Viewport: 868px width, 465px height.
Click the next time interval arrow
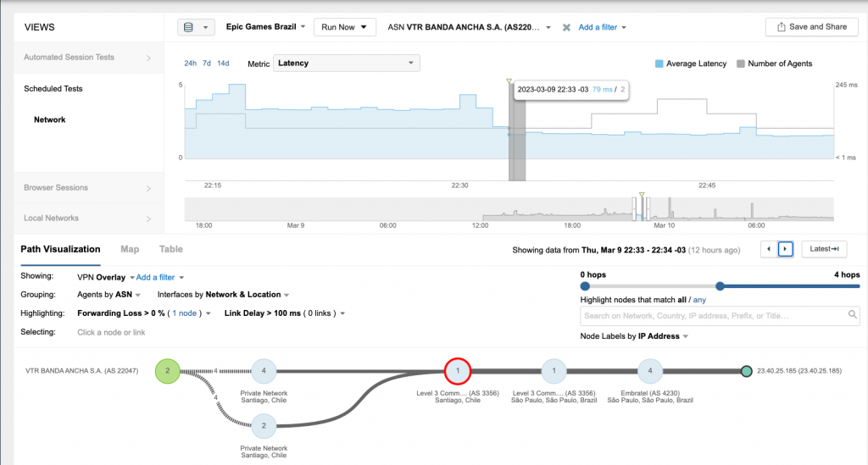[786, 249]
